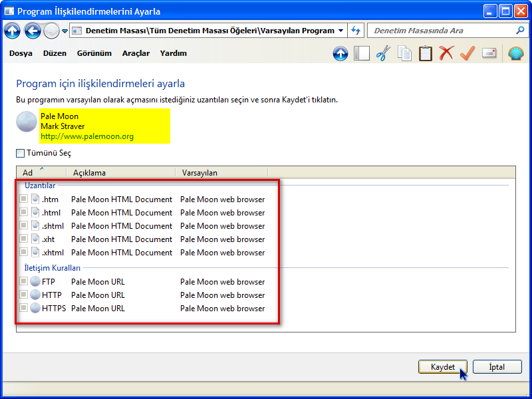Image resolution: width=532 pixels, height=399 pixels.
Task: Click the .shtml file type icon
Action: [x=35, y=225]
